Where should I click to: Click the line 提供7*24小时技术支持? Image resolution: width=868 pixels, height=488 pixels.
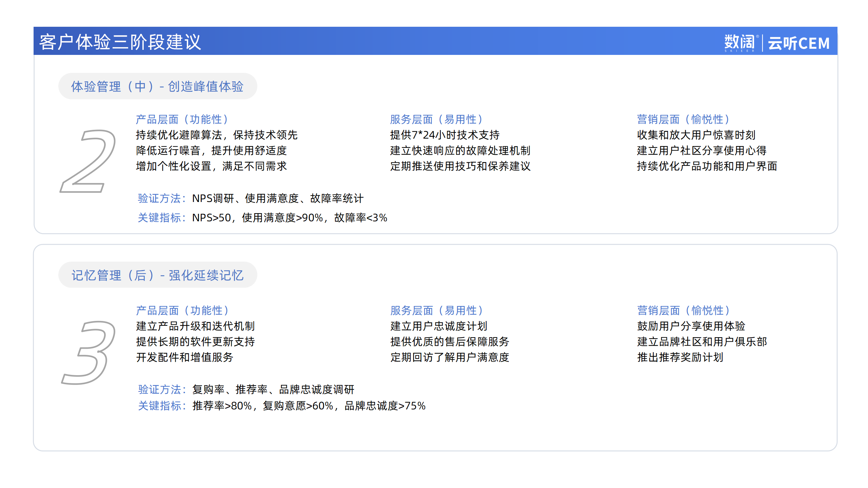[x=445, y=135]
